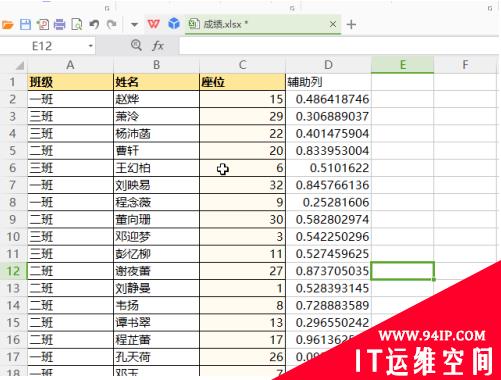Redo the last action
This screenshot has width=501, height=380.
(x=112, y=24)
